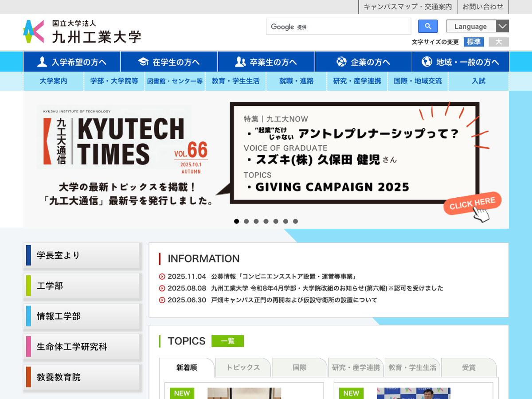532x399 pixels.
Task: Set font size to 標準
Action: pyautogui.click(x=473, y=42)
